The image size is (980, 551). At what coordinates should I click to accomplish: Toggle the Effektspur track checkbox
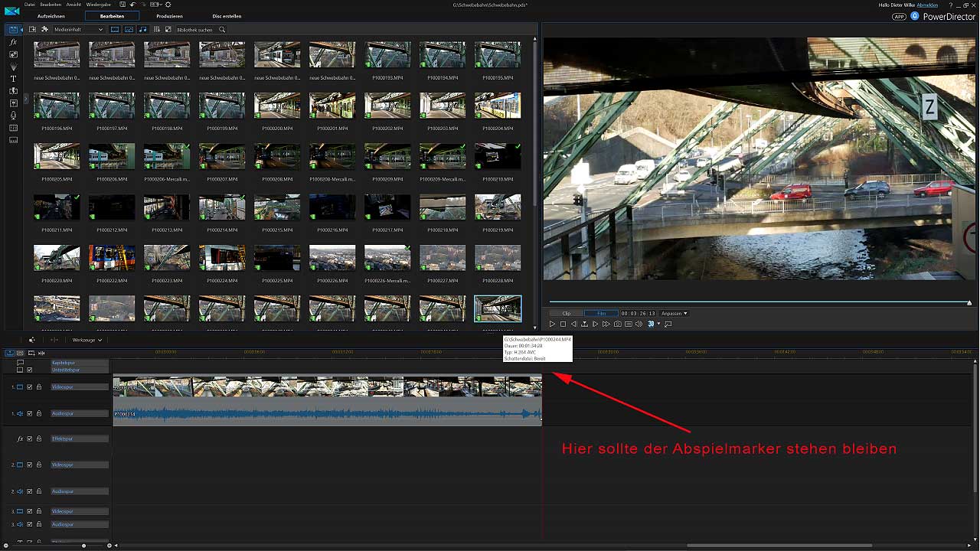tap(30, 439)
